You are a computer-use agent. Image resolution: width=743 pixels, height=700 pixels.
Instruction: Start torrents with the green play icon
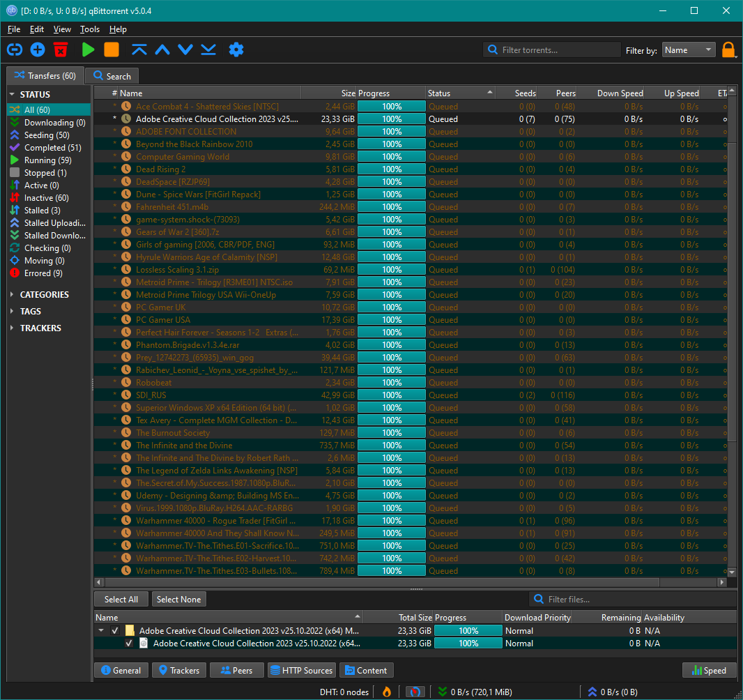[x=88, y=50]
